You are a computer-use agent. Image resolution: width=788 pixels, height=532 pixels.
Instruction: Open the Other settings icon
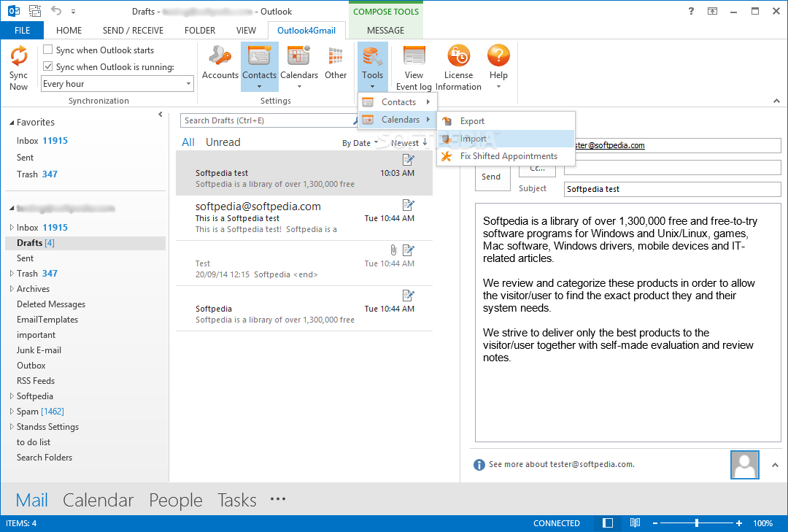pos(335,55)
